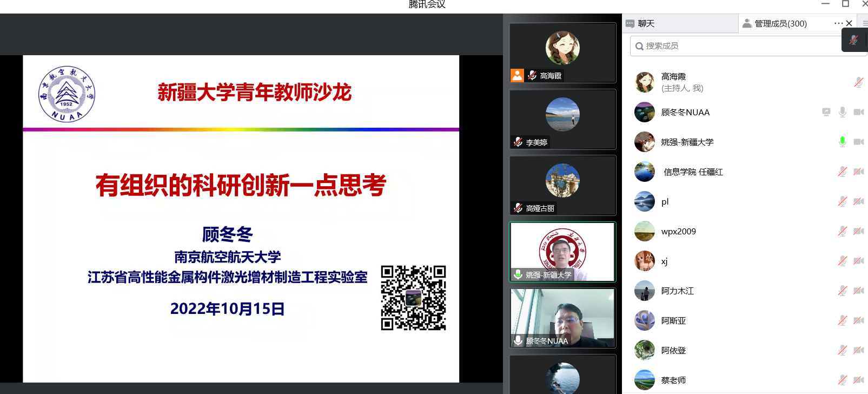
Task: Unmute 阿力木江's microphone
Action: pos(842,291)
